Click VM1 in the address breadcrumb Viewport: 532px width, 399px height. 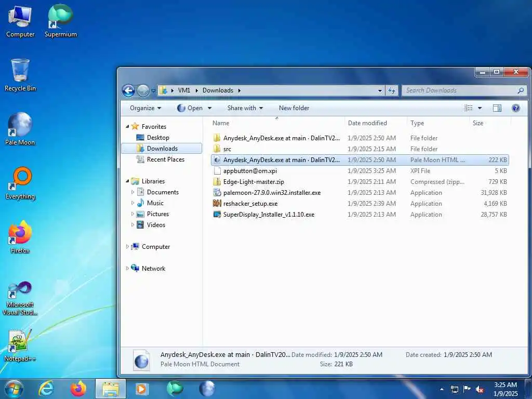[184, 90]
